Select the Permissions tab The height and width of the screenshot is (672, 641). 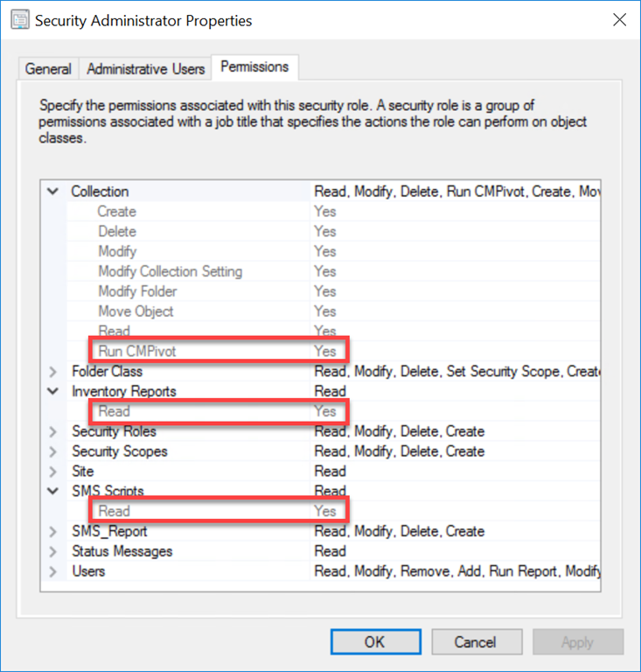(x=254, y=66)
